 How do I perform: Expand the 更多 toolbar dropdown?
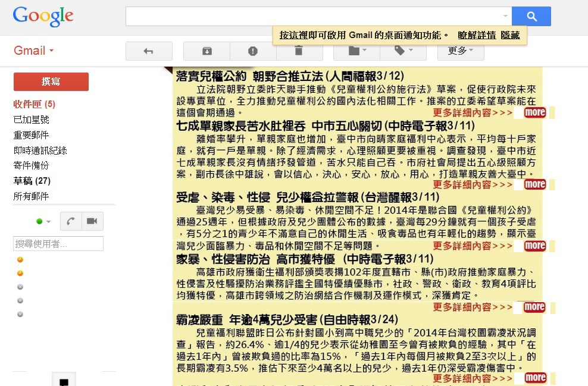pyautogui.click(x=461, y=51)
